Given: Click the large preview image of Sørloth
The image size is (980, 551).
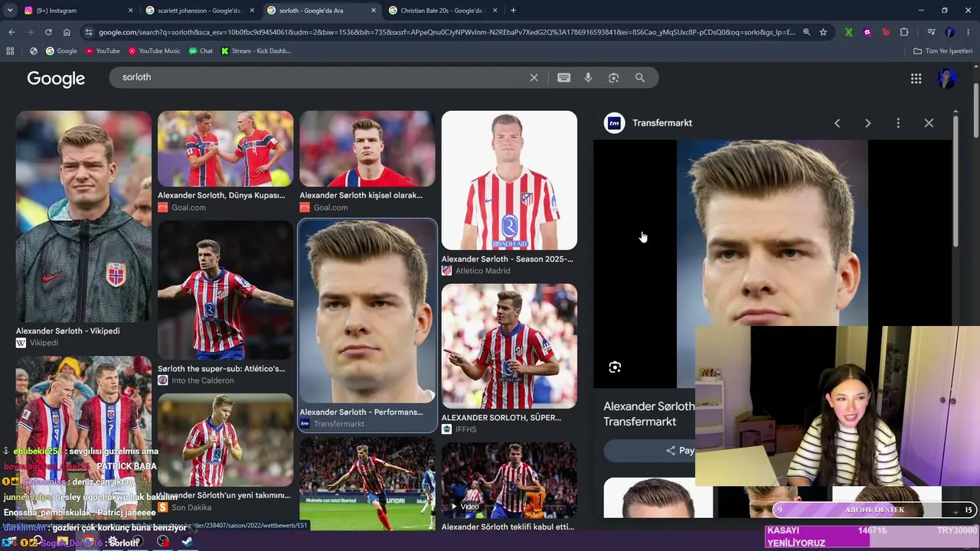Looking at the screenshot, I should 773,233.
